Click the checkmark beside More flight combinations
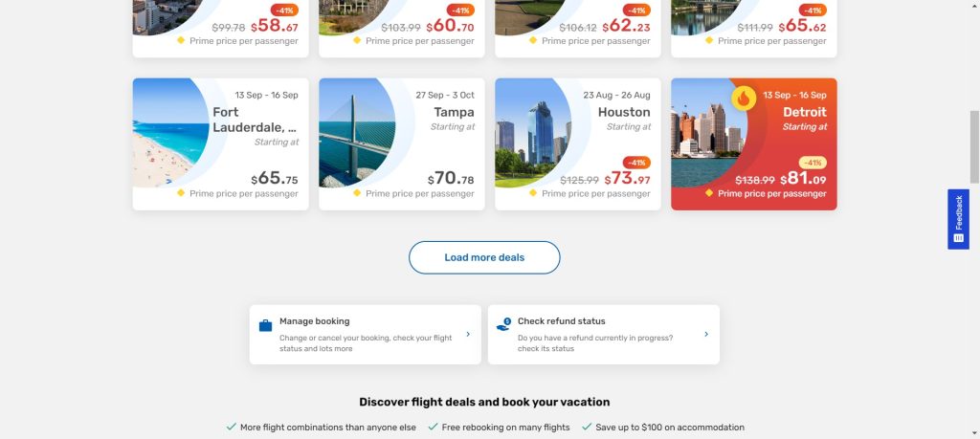The image size is (980, 439). point(231,428)
